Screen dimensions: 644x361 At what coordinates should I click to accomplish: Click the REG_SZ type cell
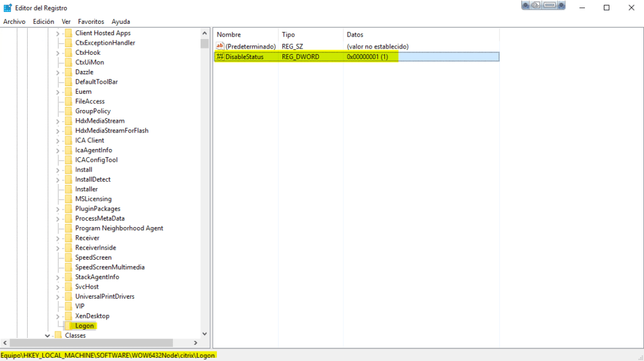click(292, 47)
